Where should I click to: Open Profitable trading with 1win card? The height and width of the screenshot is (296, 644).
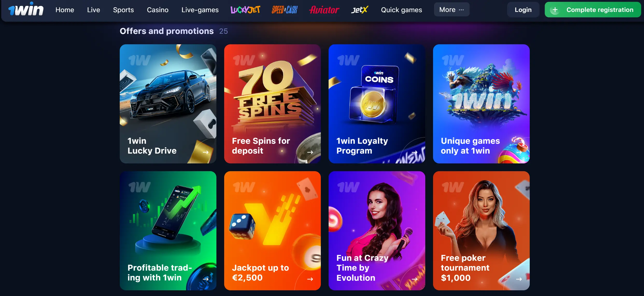[168, 231]
